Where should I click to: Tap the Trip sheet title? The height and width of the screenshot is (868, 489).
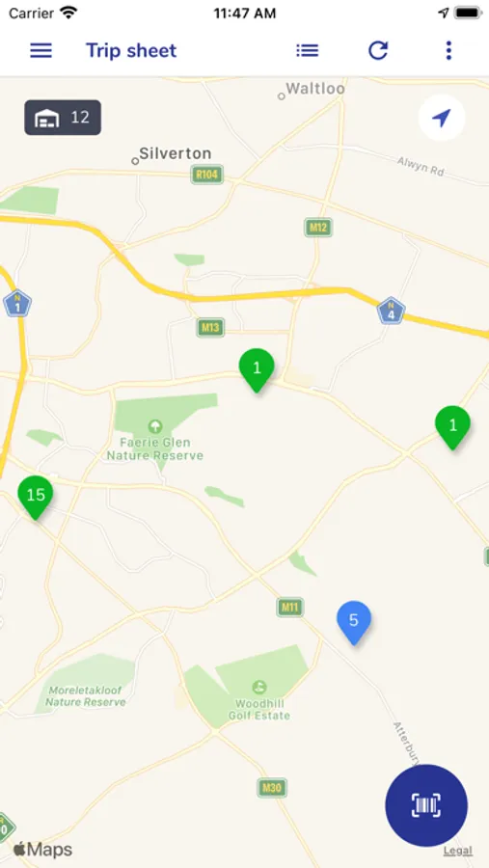click(x=131, y=50)
